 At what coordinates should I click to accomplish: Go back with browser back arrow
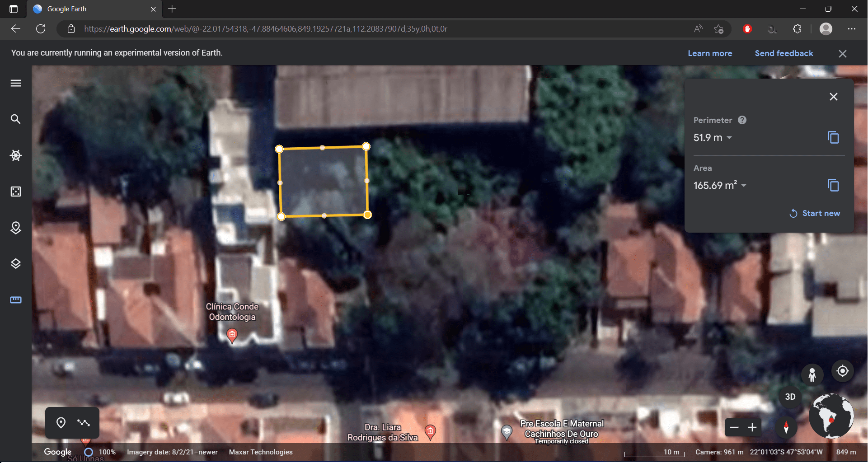[16, 29]
